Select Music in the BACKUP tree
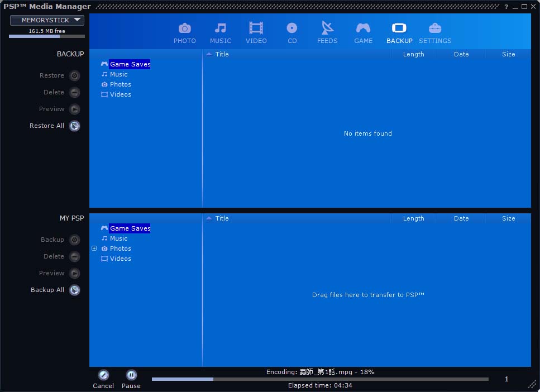540x392 pixels. [118, 74]
